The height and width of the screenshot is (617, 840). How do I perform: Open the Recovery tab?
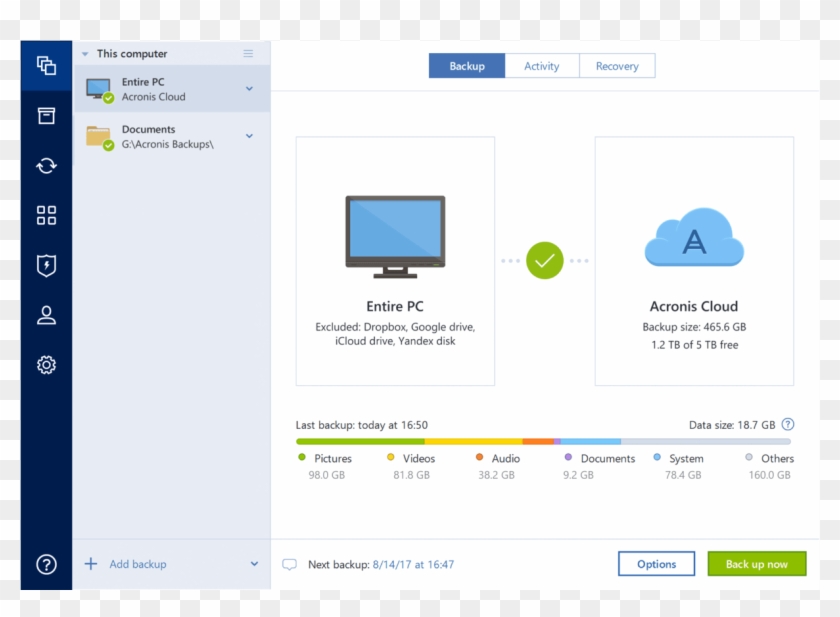click(617, 65)
